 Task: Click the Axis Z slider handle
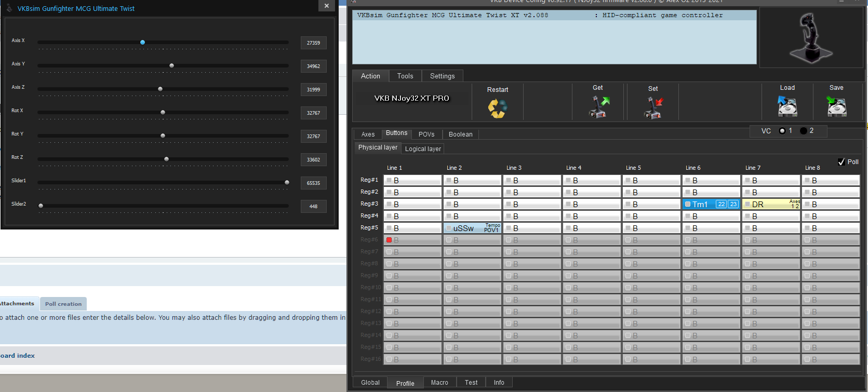(x=160, y=89)
